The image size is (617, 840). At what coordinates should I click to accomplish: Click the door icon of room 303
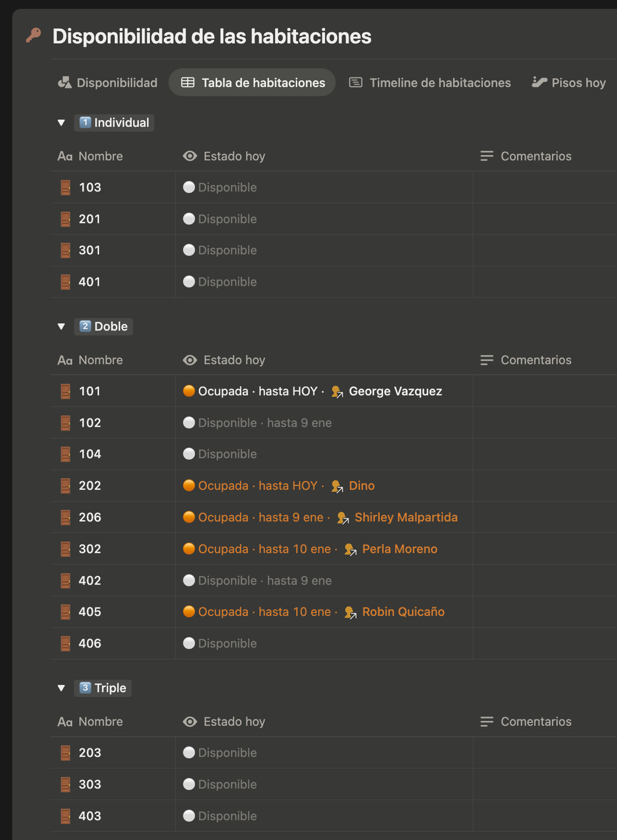(x=66, y=784)
